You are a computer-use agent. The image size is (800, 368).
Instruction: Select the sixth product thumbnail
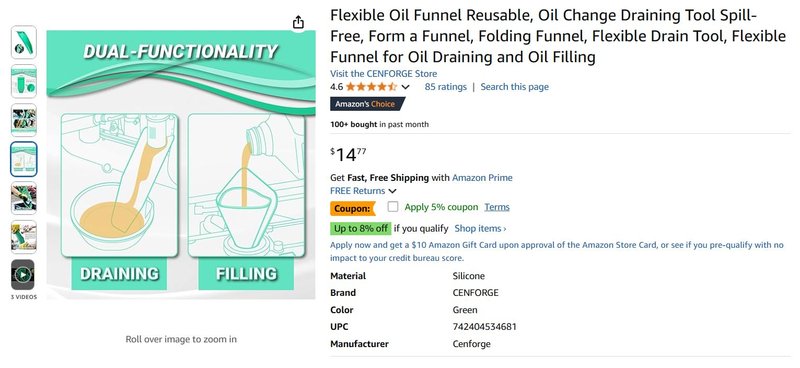click(23, 237)
